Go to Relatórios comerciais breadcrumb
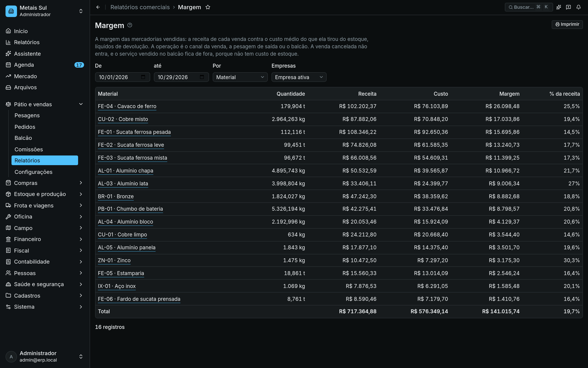 coord(140,7)
